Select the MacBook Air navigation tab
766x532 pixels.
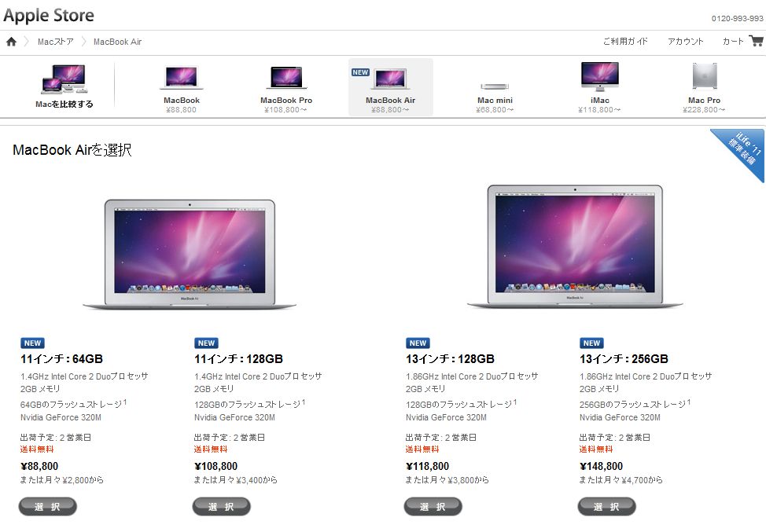(390, 87)
